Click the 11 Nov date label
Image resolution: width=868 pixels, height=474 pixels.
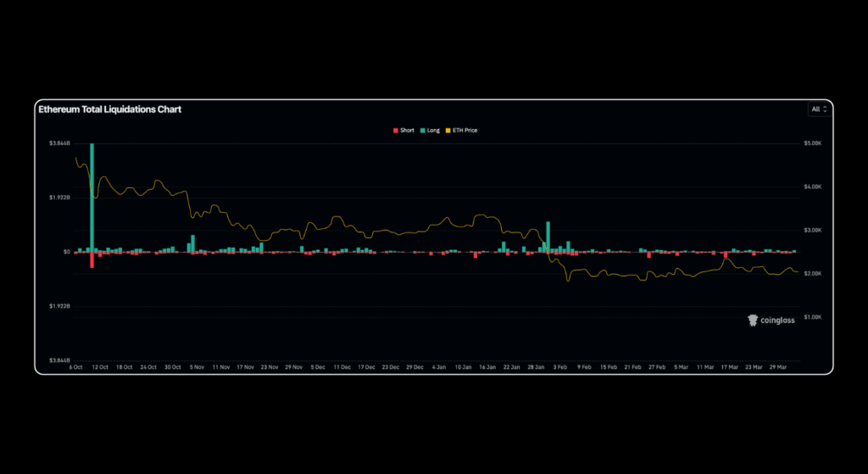(x=221, y=367)
